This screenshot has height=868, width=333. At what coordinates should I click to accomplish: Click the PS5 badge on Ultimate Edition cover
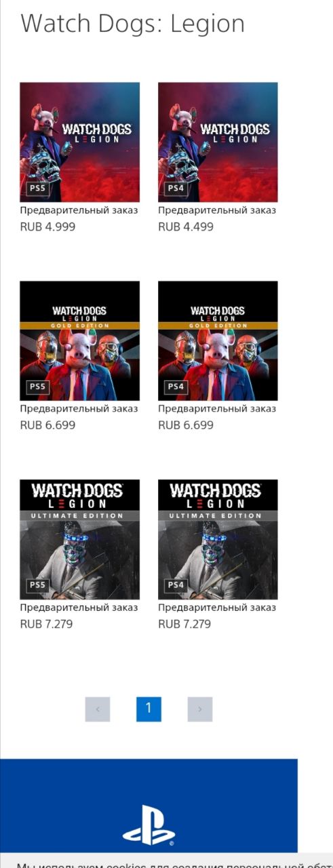tap(37, 585)
